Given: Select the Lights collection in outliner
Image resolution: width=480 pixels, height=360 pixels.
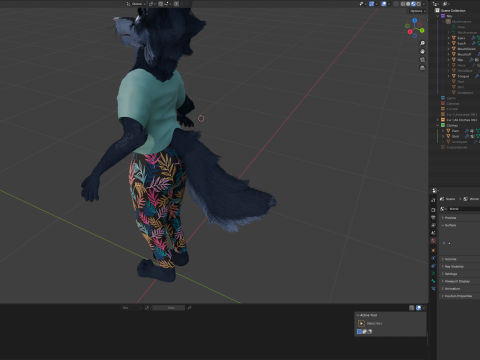Looking at the screenshot, I should [x=451, y=98].
